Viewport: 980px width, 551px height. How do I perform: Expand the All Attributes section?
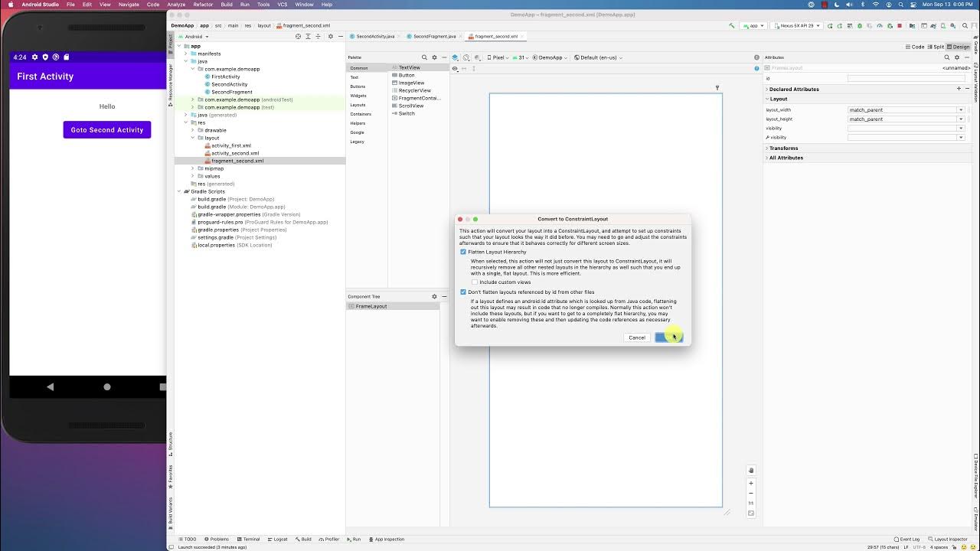coord(767,158)
